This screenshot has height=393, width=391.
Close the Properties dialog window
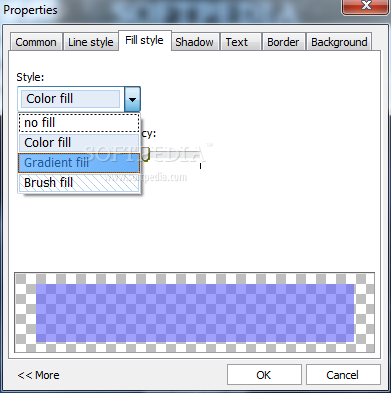pyautogui.click(x=366, y=5)
